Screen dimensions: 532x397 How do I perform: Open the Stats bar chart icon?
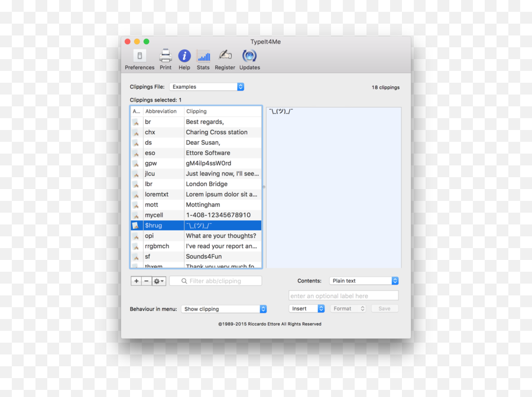(x=203, y=56)
